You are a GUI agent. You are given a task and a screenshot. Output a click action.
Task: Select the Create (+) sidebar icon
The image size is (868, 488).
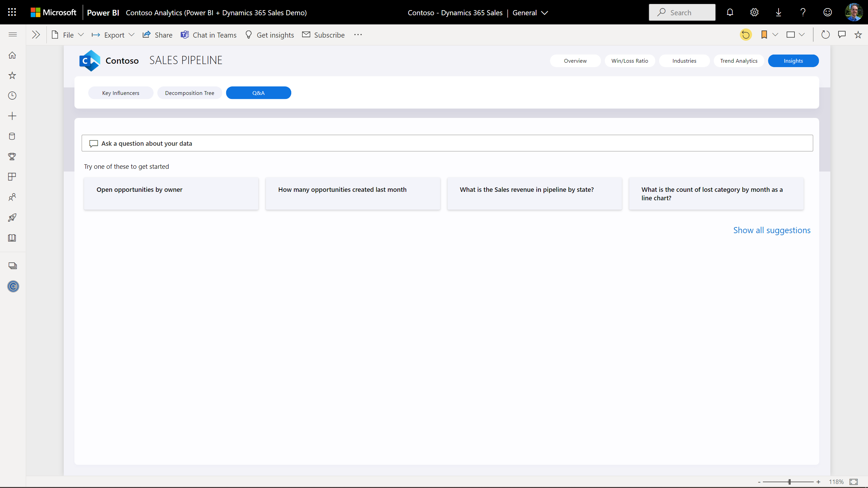(x=12, y=116)
